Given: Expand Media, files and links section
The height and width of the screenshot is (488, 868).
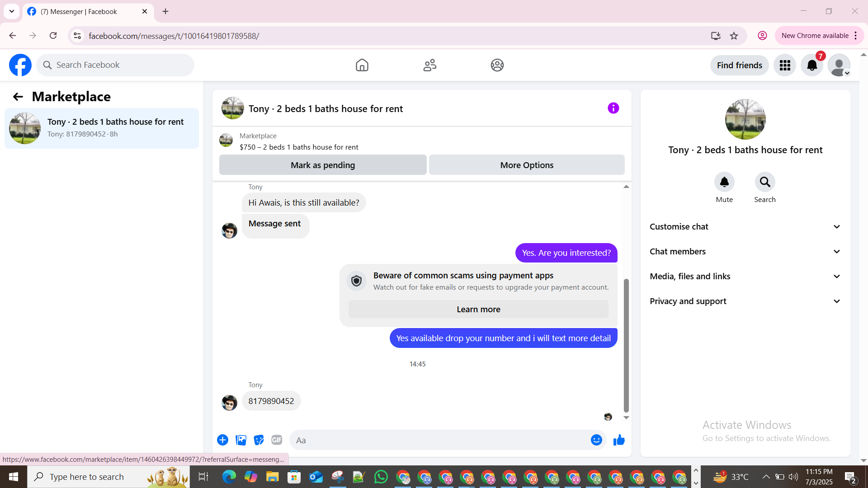Looking at the screenshot, I should (745, 277).
